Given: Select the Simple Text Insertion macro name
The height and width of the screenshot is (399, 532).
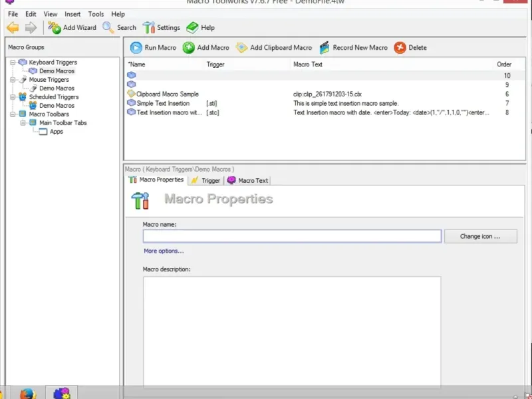Looking at the screenshot, I should point(163,103).
